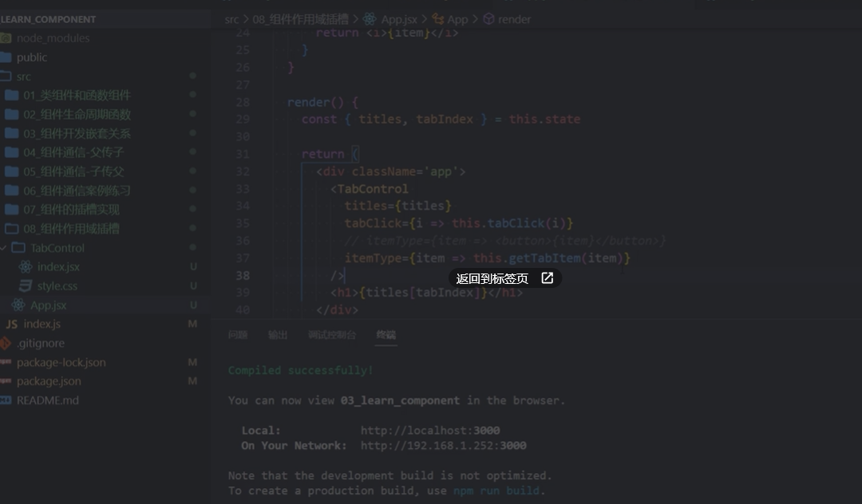Open index.jsx in TabControl folder
The height and width of the screenshot is (504, 862).
(x=58, y=267)
